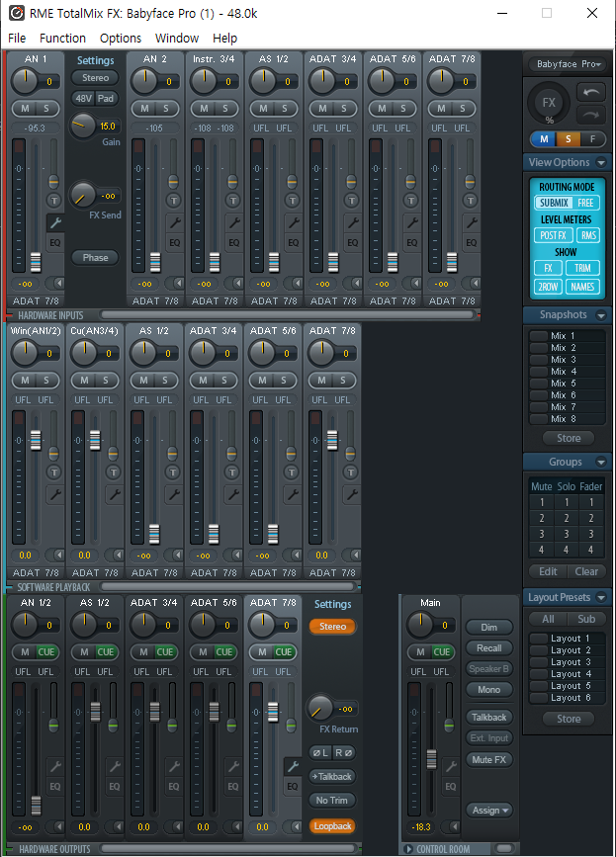Image resolution: width=616 pixels, height=857 pixels.
Task: Enable Cue on AN 1/2 hardware output
Action: pos(46,652)
